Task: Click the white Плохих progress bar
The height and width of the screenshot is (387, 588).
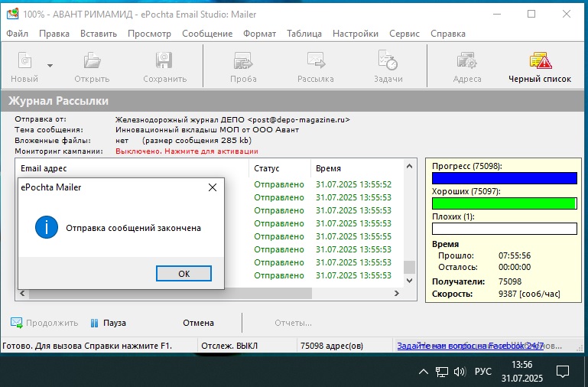Action: [505, 229]
